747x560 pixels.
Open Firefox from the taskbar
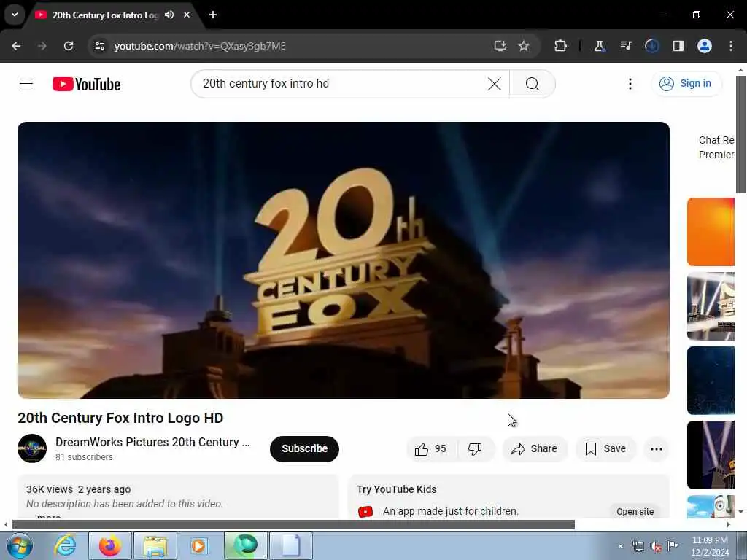[109, 545]
